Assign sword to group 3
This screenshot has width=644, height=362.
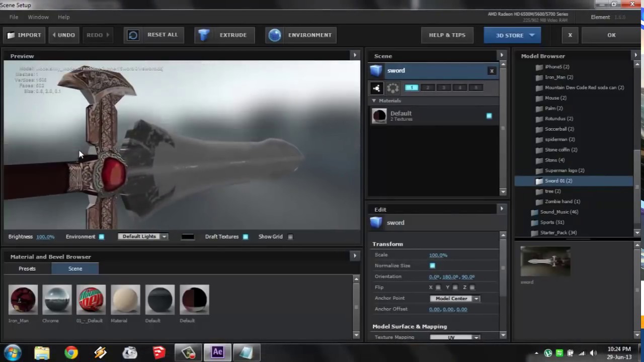(444, 87)
